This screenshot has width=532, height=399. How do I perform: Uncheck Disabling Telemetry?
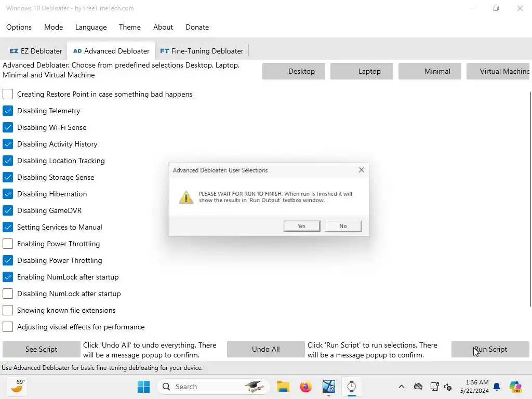(x=8, y=111)
